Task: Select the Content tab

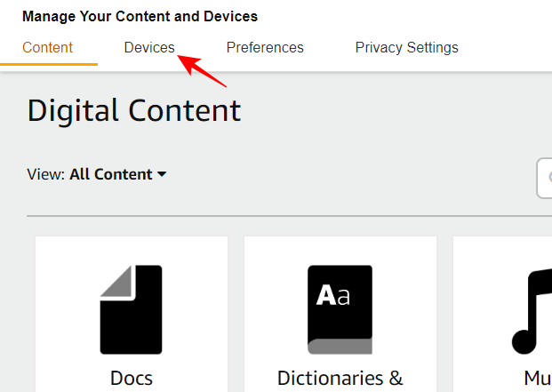Action: pos(48,47)
